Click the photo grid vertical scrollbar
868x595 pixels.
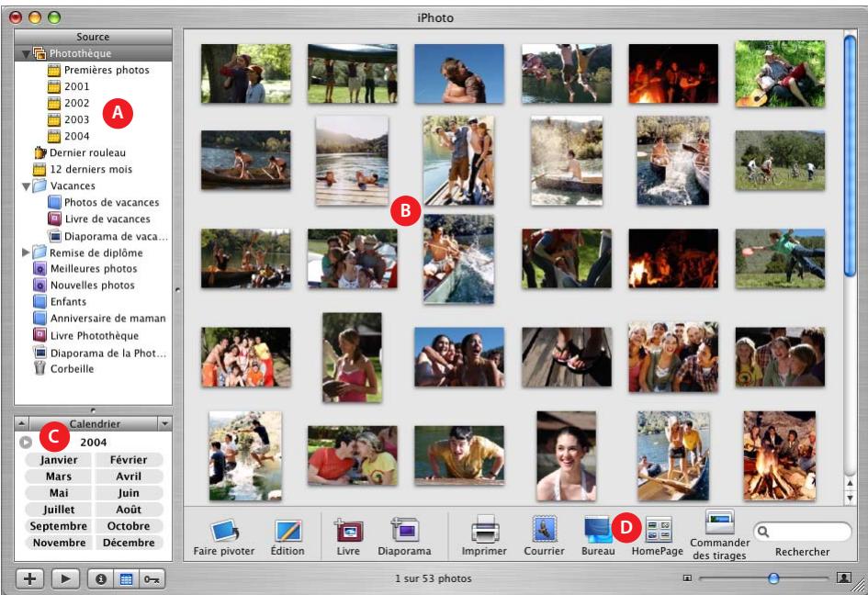pyautogui.click(x=850, y=155)
